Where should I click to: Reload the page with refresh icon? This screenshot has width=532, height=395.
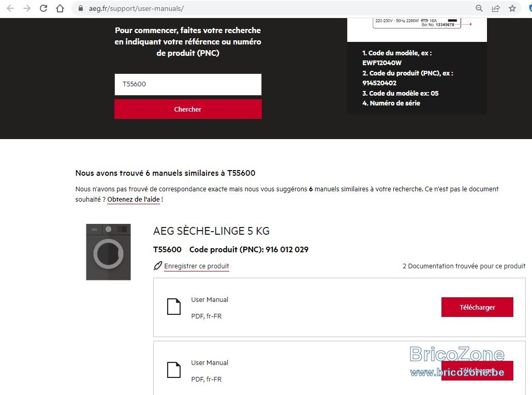[x=43, y=8]
